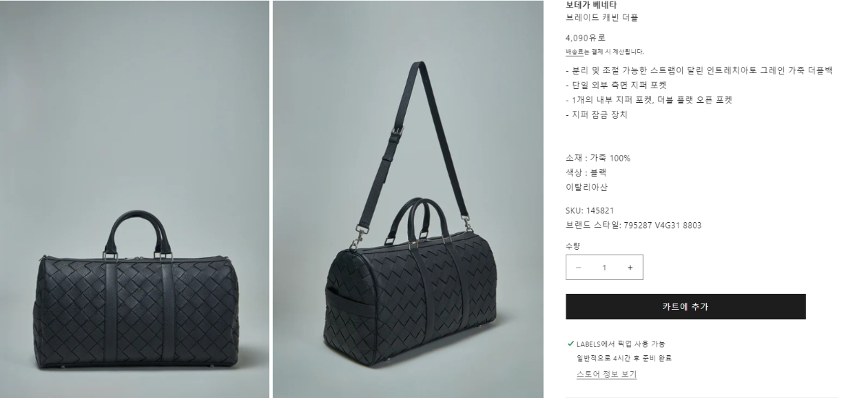Click the 브레이드 캐빈 더플 product title
Screen dimensions: 868x398
(x=602, y=17)
